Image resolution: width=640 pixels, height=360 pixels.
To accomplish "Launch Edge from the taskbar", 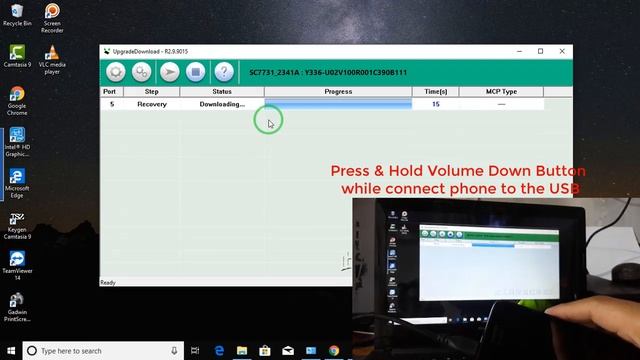I will pos(219,351).
